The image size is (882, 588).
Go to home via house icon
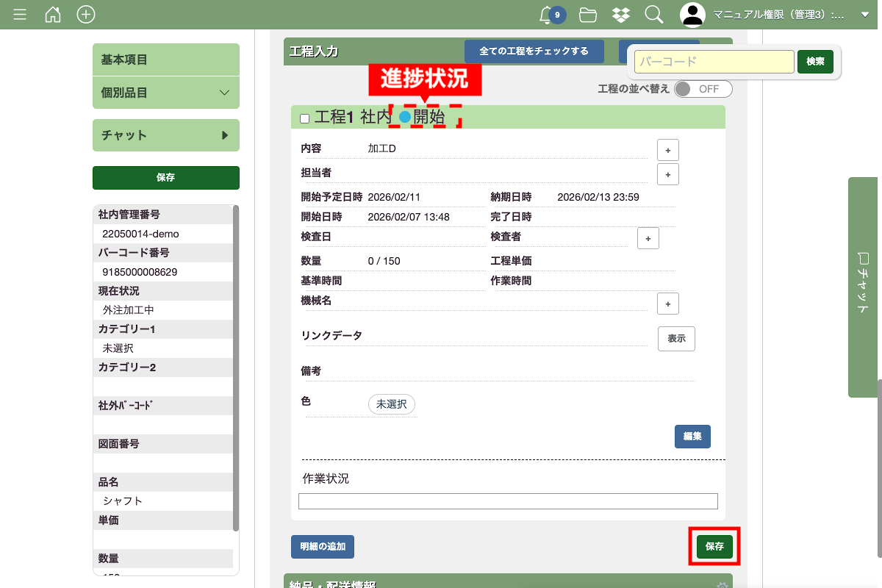(53, 15)
